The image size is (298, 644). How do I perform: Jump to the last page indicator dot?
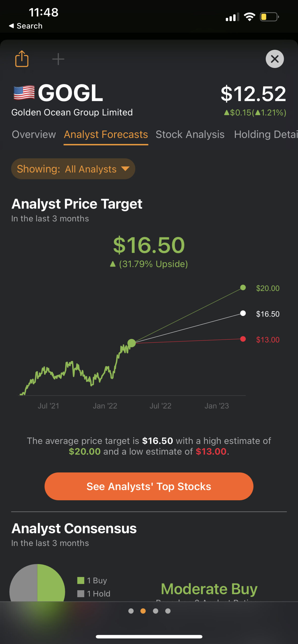(x=168, y=611)
